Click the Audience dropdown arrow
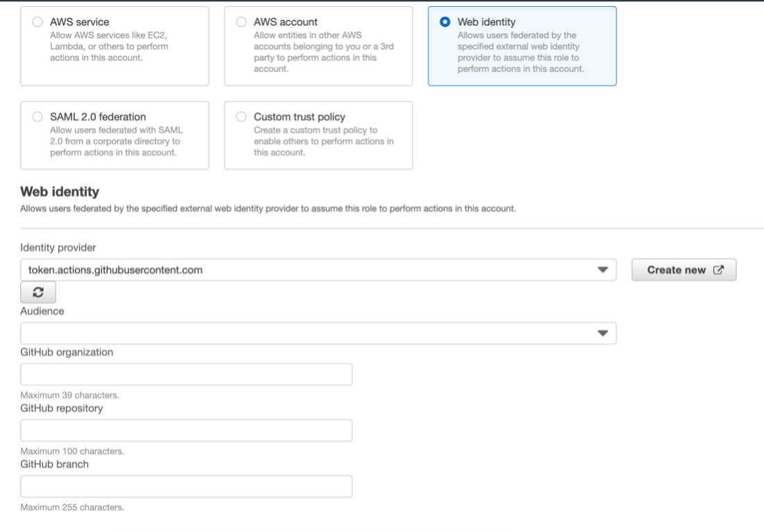Viewport: 764px width, 532px height. point(603,333)
